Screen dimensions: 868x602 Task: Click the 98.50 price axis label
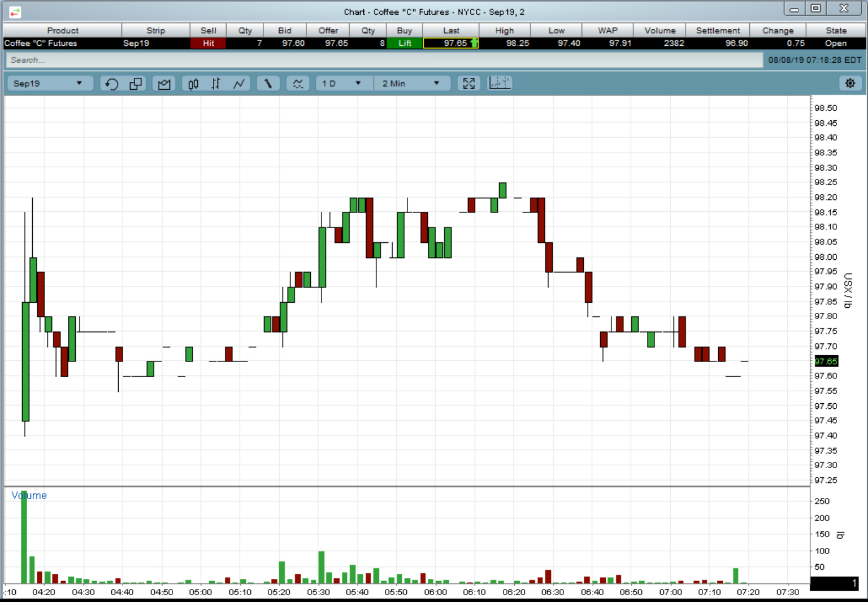coord(826,108)
